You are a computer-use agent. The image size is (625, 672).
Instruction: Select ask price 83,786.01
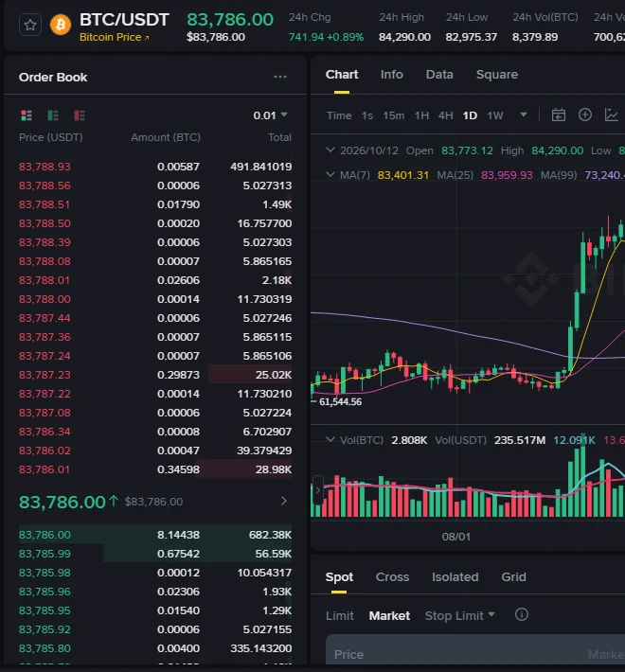tap(45, 469)
